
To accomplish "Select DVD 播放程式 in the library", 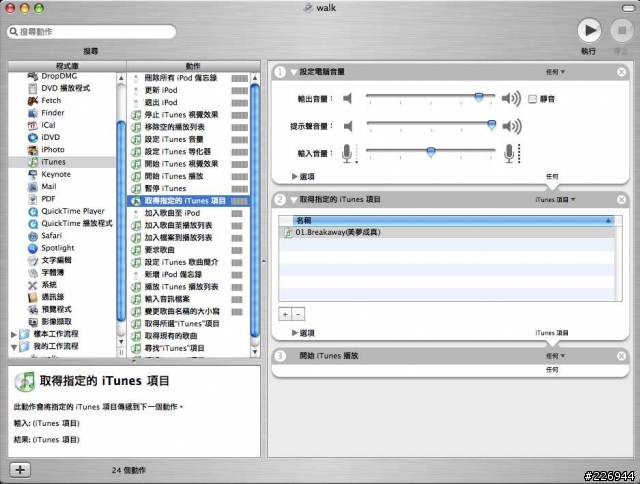I will (x=65, y=88).
